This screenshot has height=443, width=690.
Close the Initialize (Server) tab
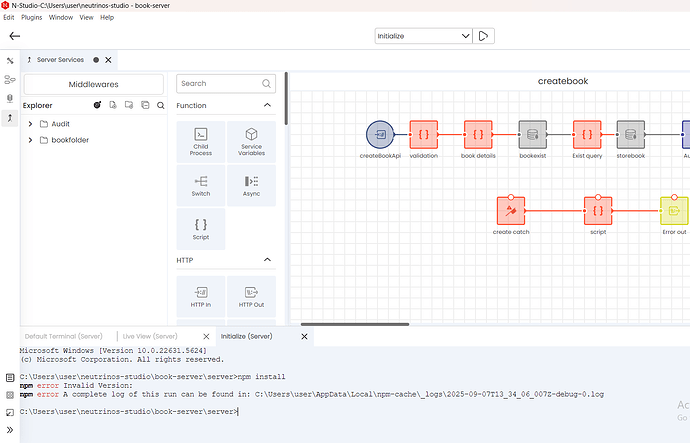[304, 337]
